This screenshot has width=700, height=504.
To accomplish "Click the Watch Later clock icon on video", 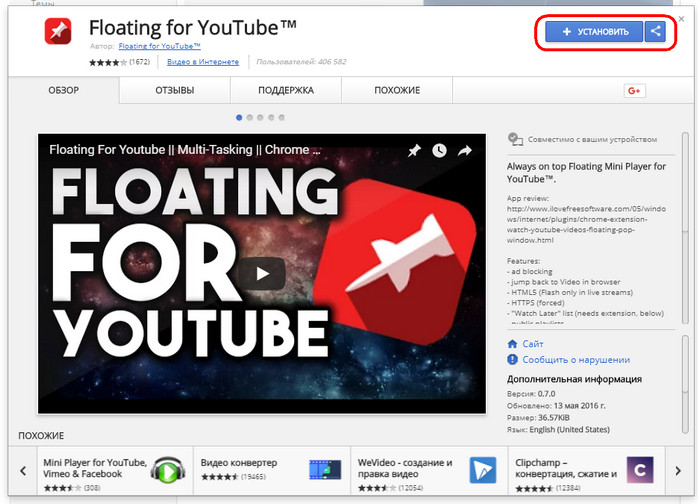I will [439, 150].
